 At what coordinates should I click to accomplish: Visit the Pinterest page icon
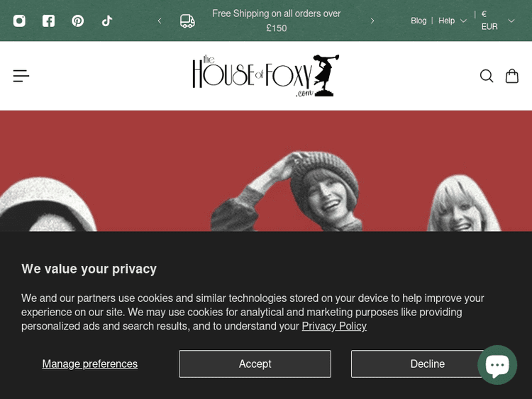78,21
